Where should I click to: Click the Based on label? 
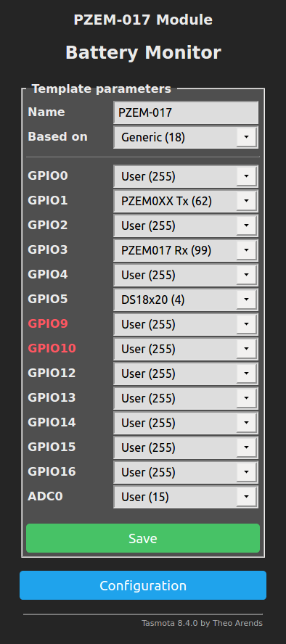point(57,136)
